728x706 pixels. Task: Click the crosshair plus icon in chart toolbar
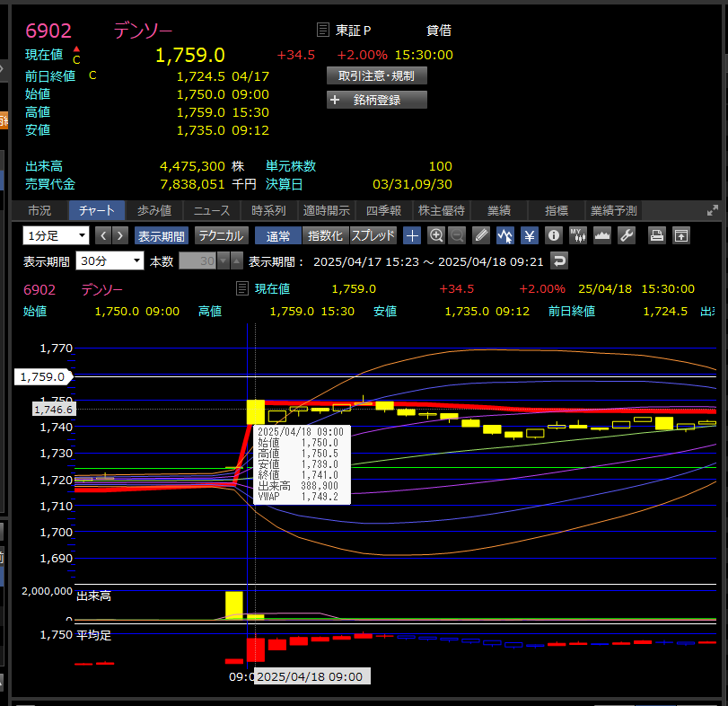pyautogui.click(x=412, y=236)
